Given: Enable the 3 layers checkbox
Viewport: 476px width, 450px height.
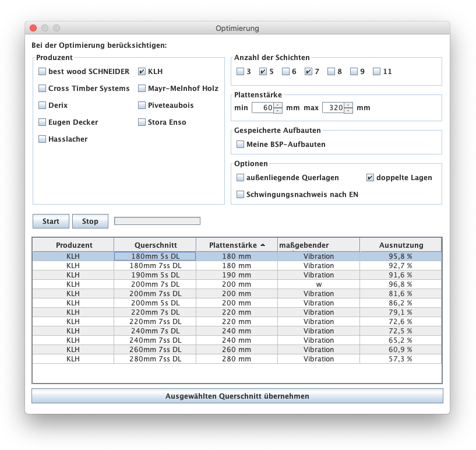Looking at the screenshot, I should click(x=240, y=72).
